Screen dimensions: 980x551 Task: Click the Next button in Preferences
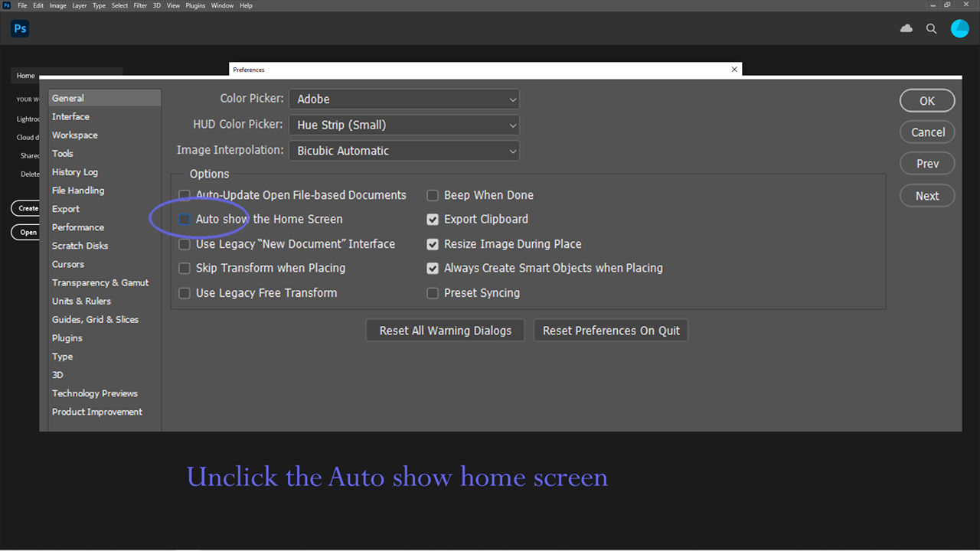(927, 196)
